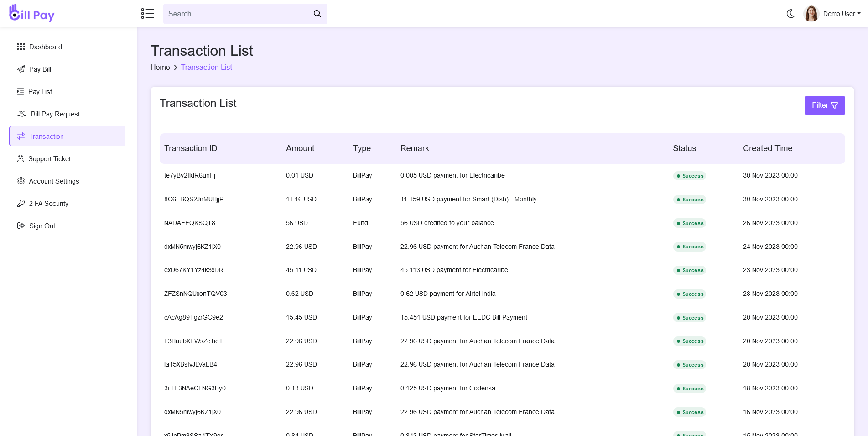Click the search magnifier icon
868x436 pixels.
pos(317,14)
